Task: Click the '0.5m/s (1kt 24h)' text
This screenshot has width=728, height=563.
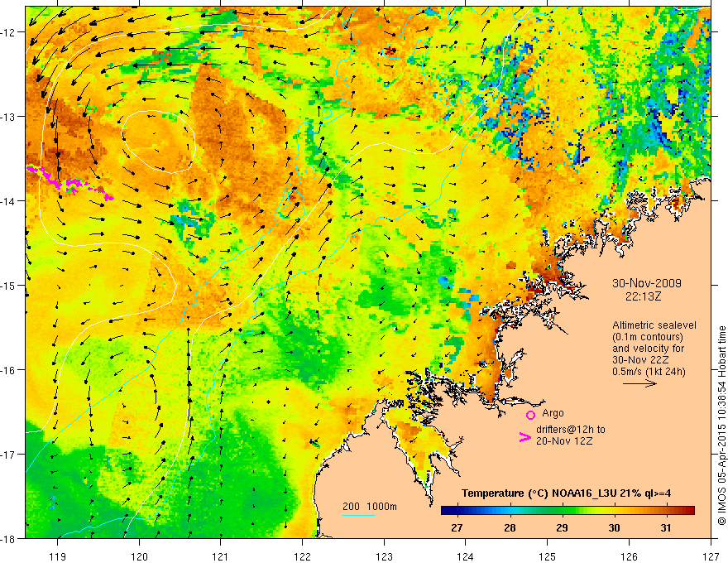Action: (x=649, y=372)
